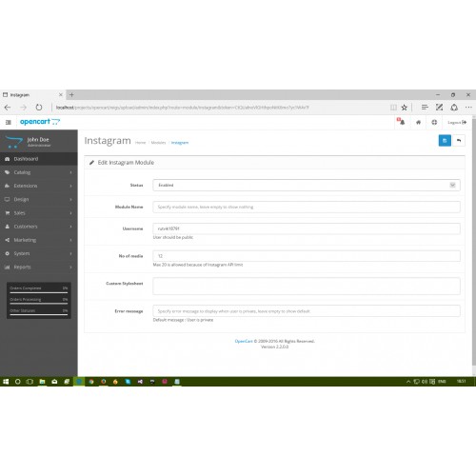
Task: Open the Reports sidebar menu
Action: 39,268
